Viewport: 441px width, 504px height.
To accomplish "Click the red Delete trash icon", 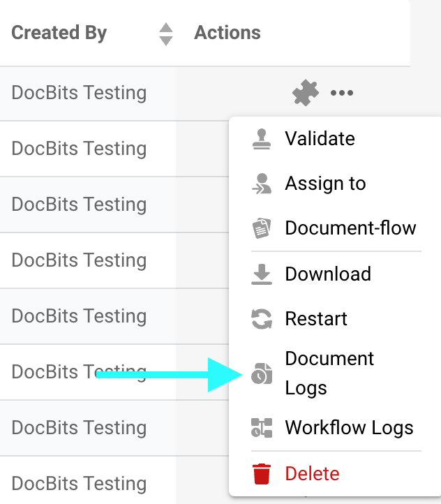I will pyautogui.click(x=262, y=474).
